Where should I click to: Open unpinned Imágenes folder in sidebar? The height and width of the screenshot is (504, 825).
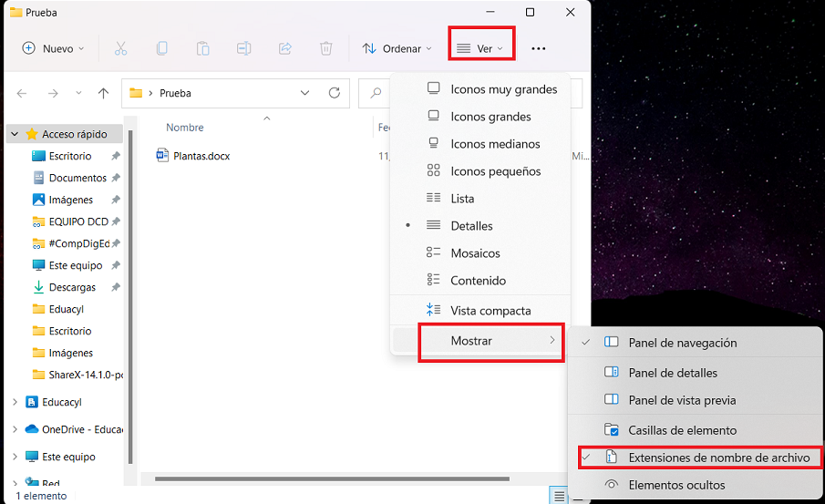click(x=70, y=353)
